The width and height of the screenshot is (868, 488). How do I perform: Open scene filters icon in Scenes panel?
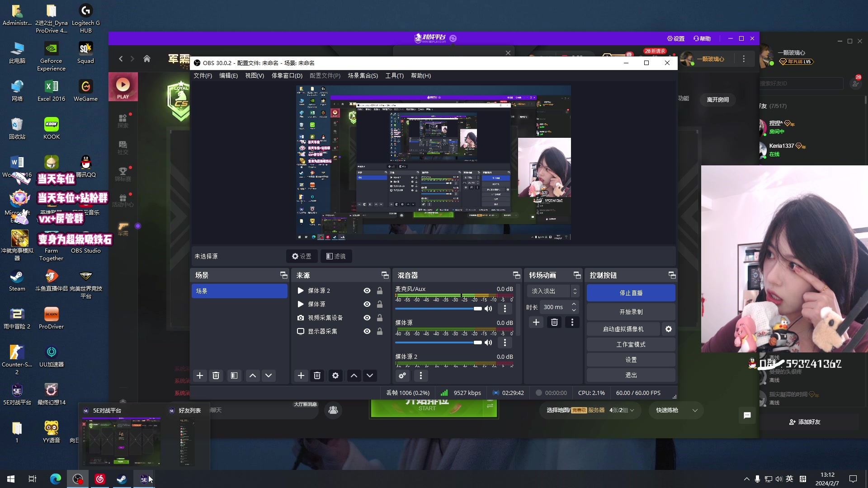234,375
